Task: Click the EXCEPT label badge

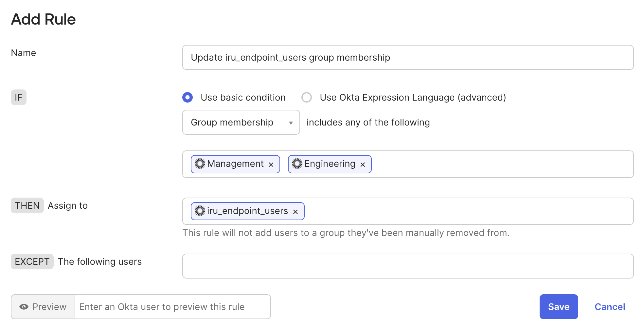Action: (32, 261)
